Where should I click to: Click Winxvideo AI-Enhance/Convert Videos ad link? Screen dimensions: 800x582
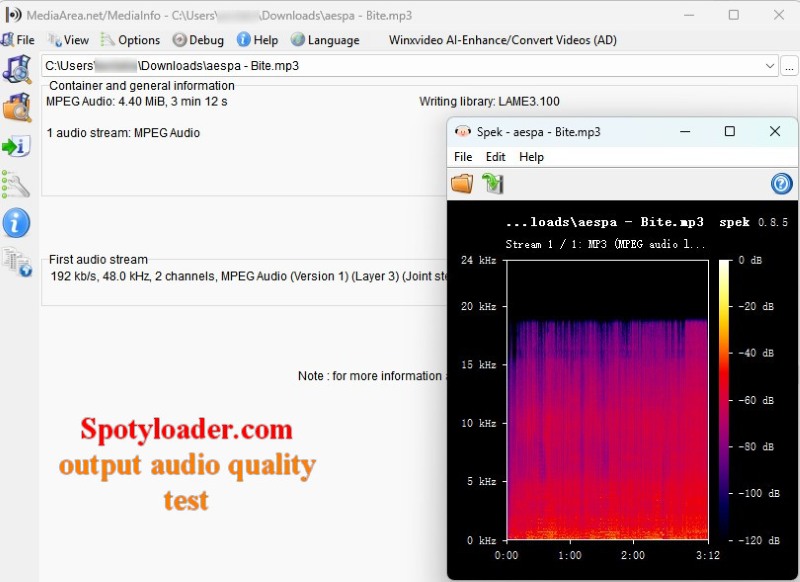(x=503, y=40)
